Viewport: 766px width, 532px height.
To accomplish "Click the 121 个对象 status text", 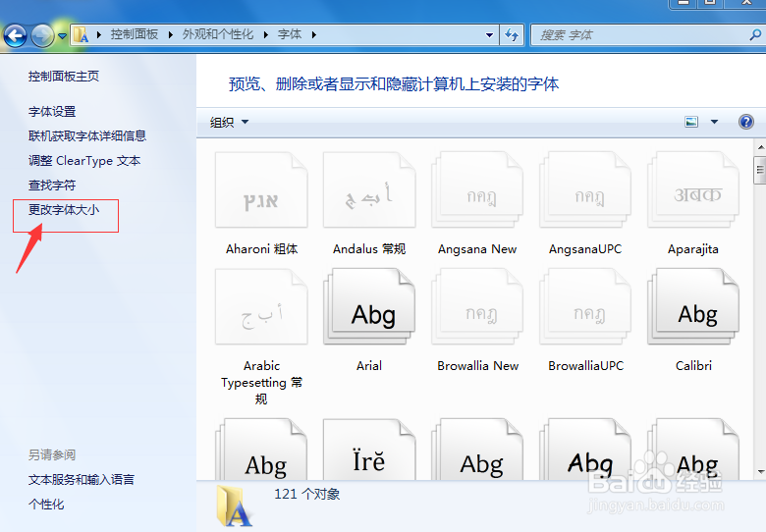I will (x=306, y=494).
